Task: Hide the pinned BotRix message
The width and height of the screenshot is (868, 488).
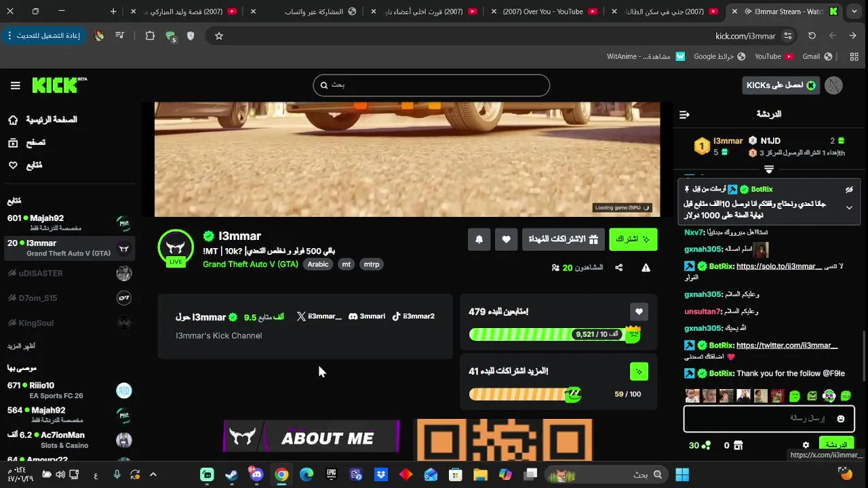Action: click(849, 190)
